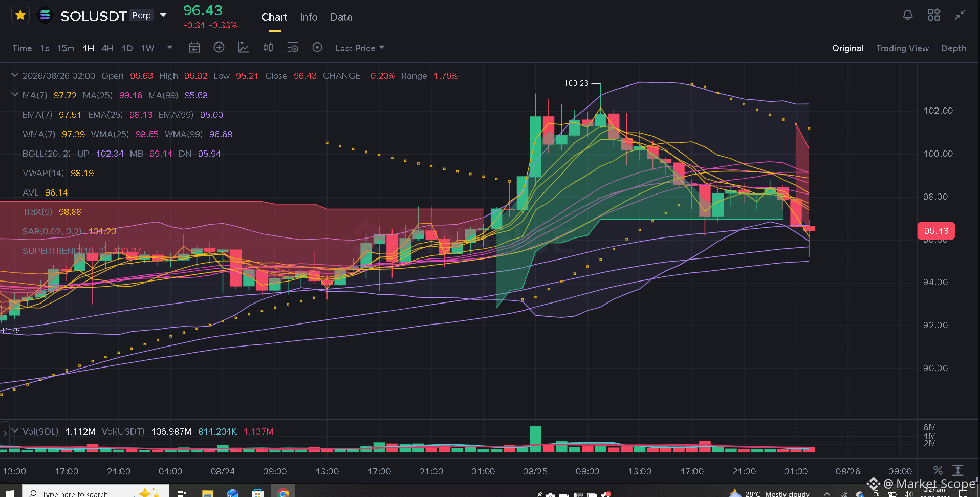Switch to the 1D interval
The width and height of the screenshot is (980, 497).
127,48
